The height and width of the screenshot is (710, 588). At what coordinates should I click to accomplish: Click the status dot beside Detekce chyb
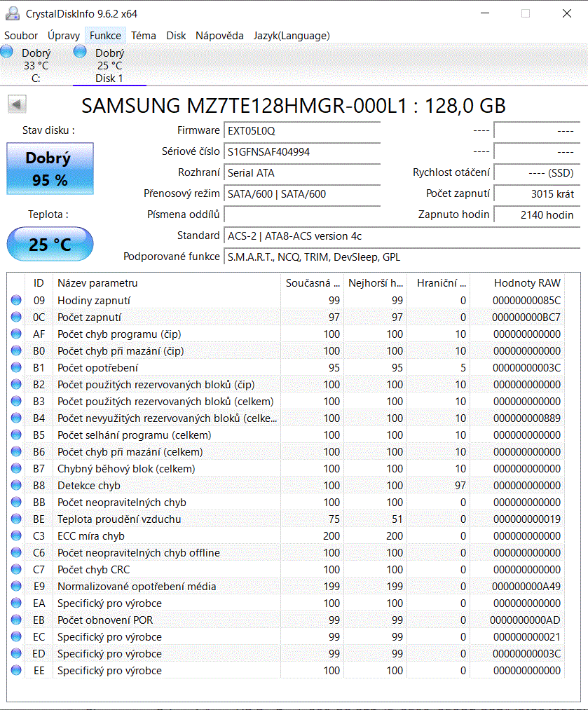(15, 485)
